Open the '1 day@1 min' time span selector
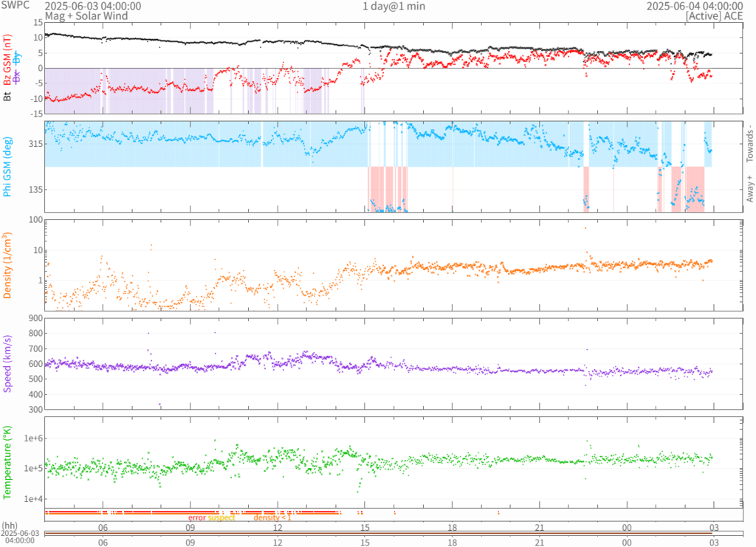756x547 pixels. 394,6
